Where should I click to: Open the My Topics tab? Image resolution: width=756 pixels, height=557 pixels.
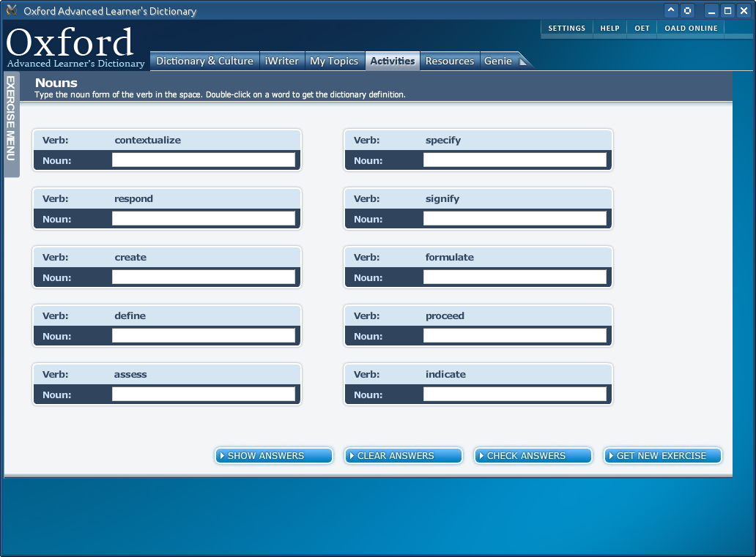coord(334,61)
